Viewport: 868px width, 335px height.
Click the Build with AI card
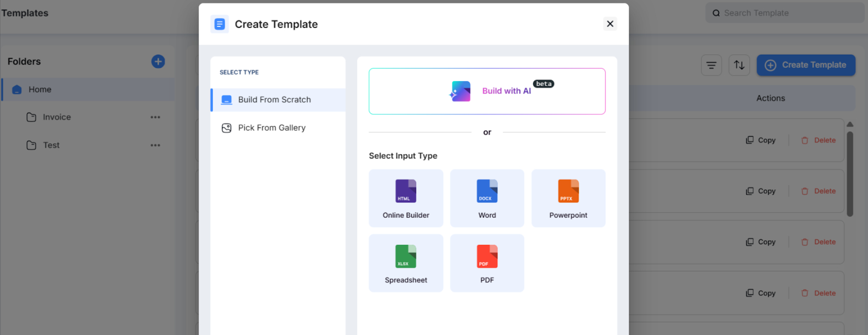click(x=487, y=91)
